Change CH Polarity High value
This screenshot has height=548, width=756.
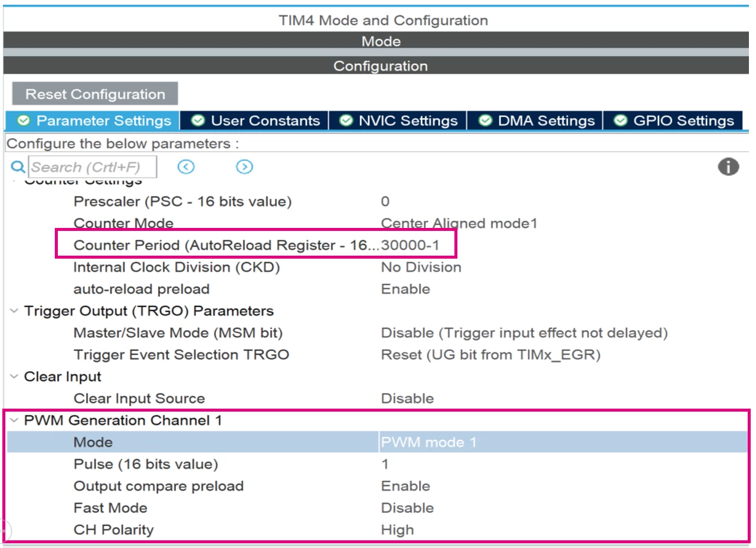click(397, 530)
